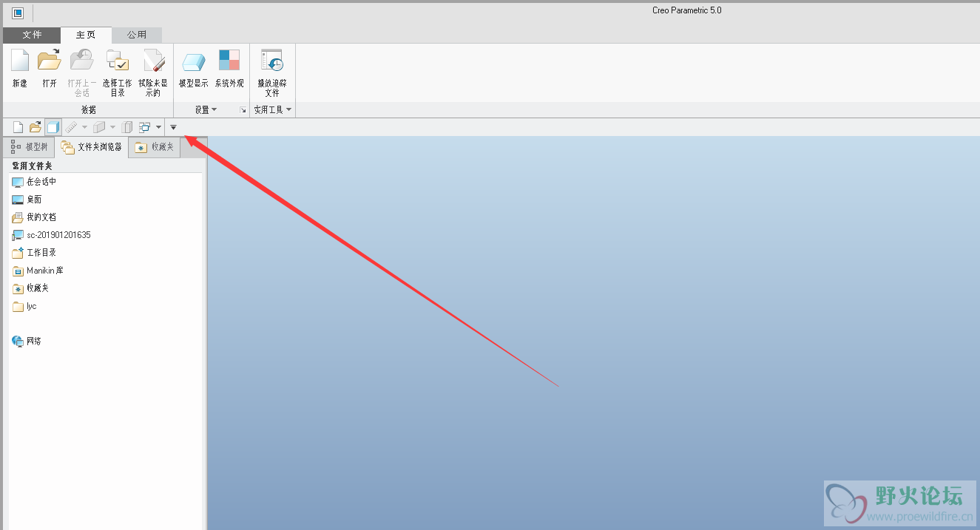Viewport: 980px width, 530px height.
Task: Switch to 文件夹浏览器 (Folder Browser) tab
Action: click(92, 147)
